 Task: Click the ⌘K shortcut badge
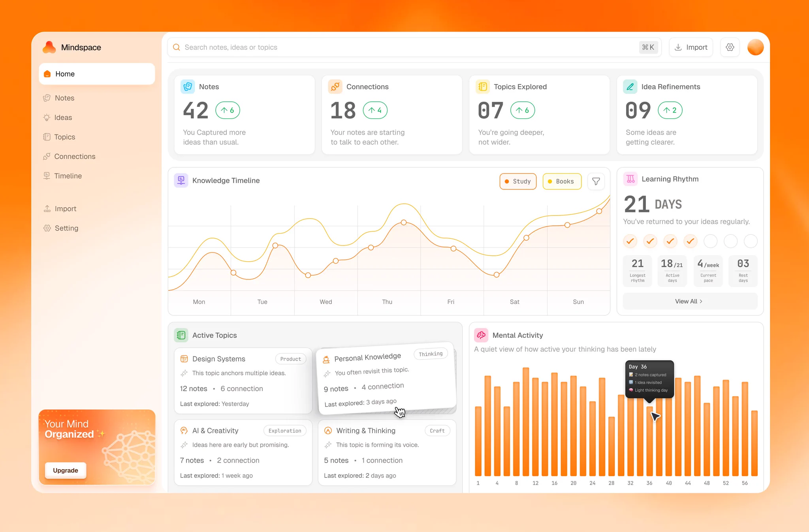pyautogui.click(x=648, y=47)
